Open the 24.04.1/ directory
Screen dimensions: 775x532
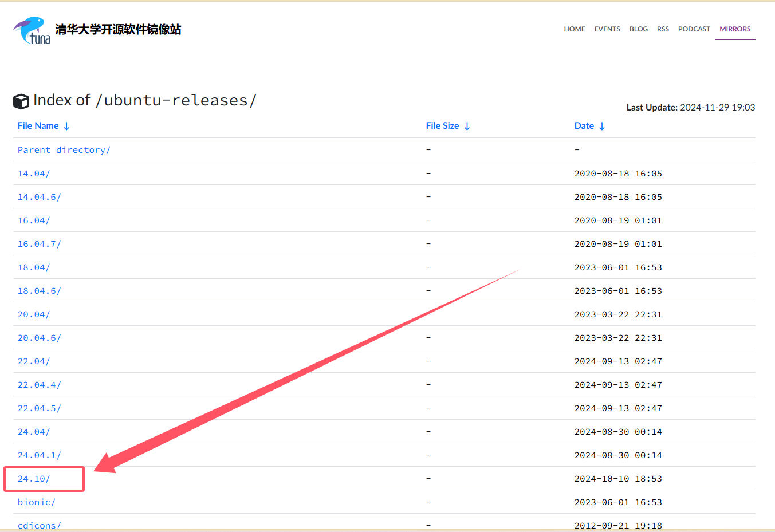tap(40, 455)
